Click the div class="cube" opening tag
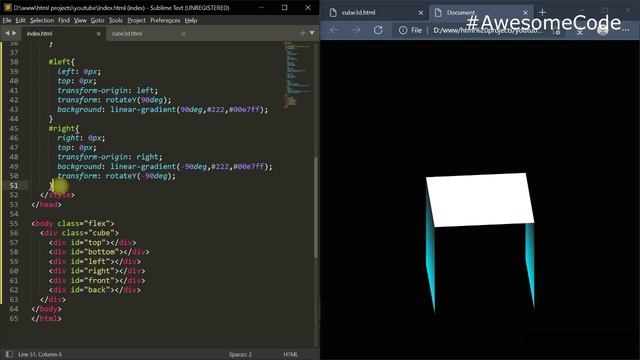 [80, 233]
